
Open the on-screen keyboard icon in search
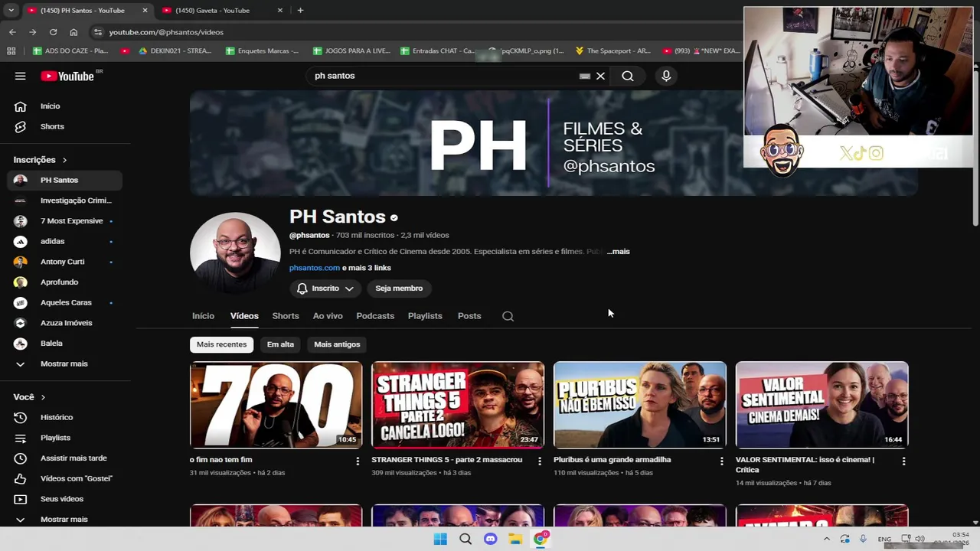(x=585, y=76)
